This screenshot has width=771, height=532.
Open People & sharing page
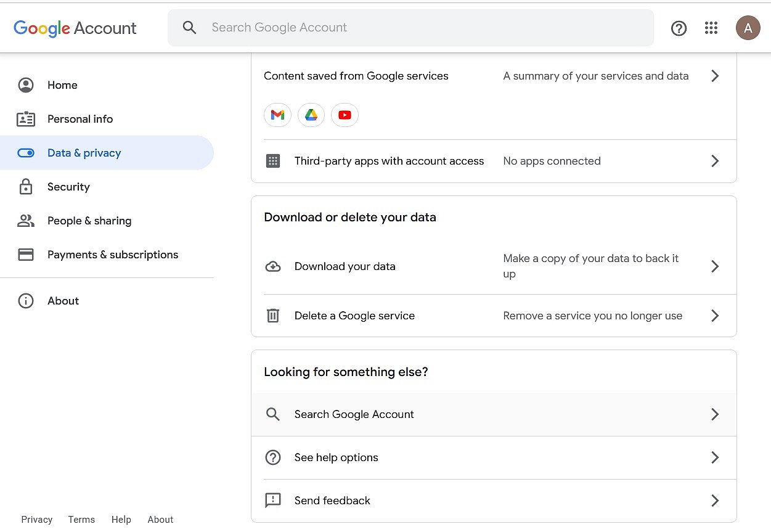(x=107, y=221)
